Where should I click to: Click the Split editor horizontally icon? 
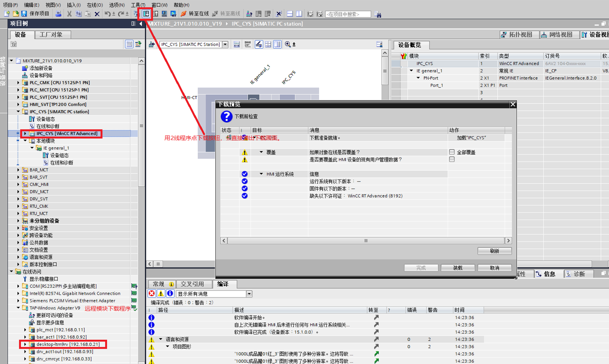tap(290, 14)
